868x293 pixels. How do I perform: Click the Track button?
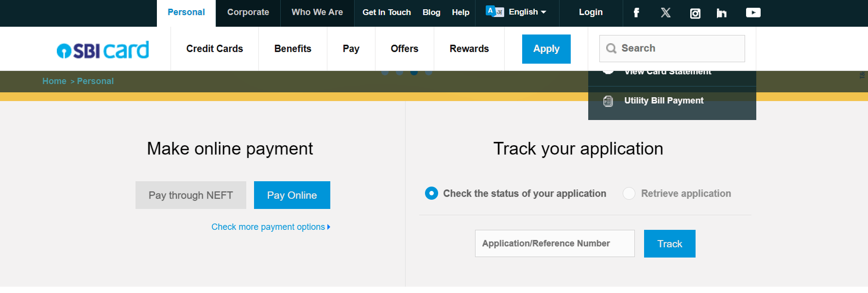pos(670,244)
